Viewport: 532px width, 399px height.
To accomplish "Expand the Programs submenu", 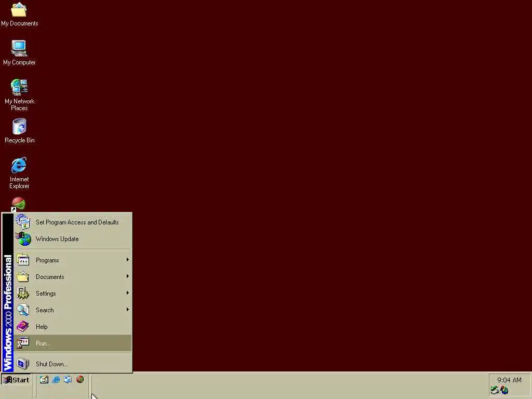I will point(73,260).
